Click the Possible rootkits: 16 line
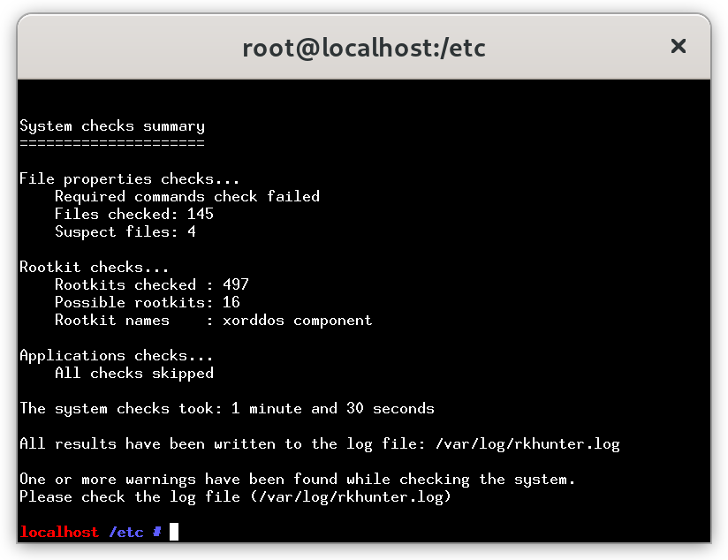This screenshot has height=560, width=728. pos(148,302)
